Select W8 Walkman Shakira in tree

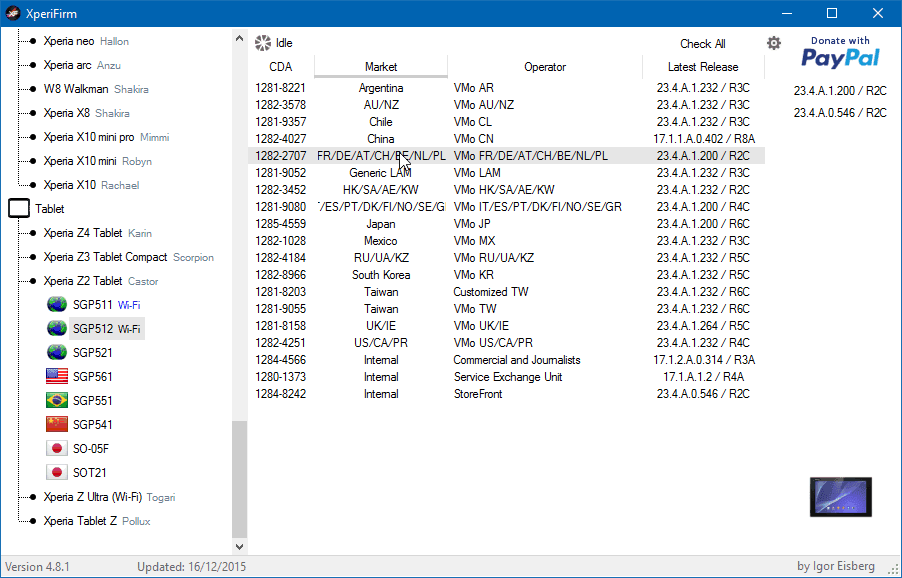tap(96, 89)
